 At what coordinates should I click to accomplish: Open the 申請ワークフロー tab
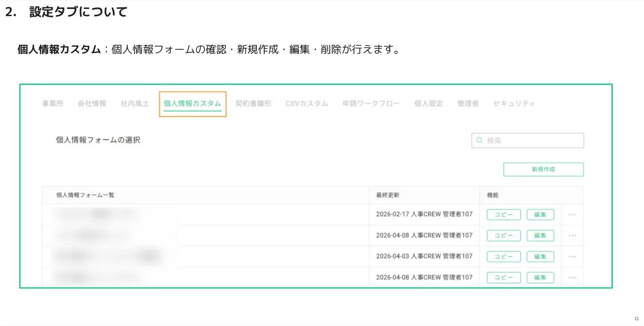click(371, 104)
